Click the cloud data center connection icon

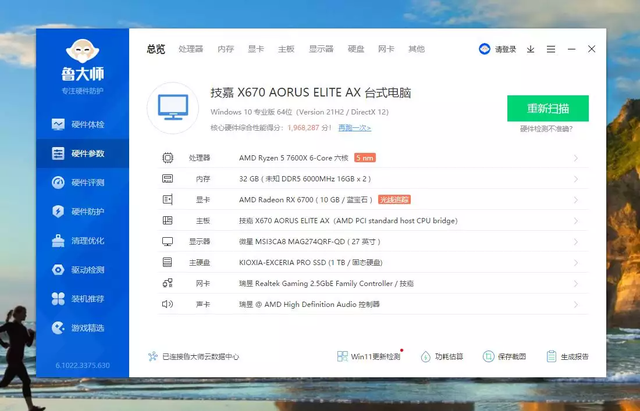[x=153, y=356]
